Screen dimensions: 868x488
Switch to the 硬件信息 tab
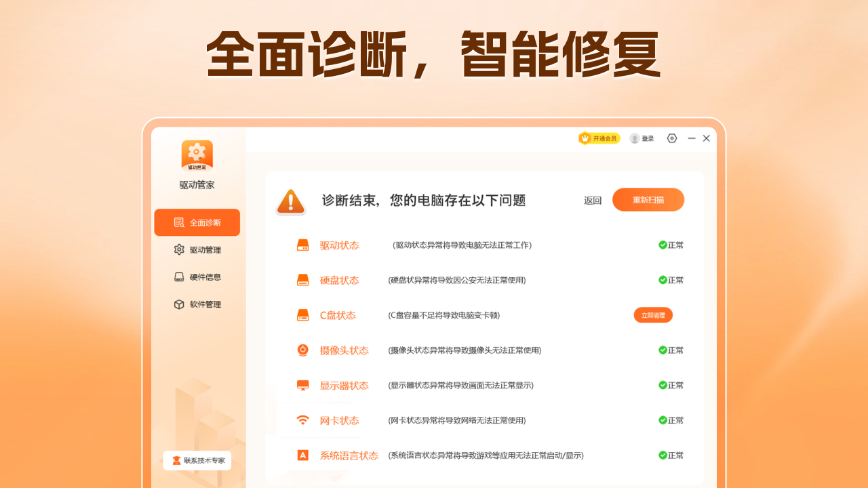197,277
